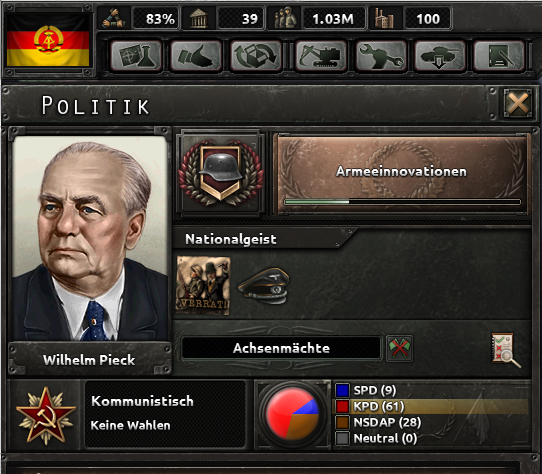Viewport: 542px width, 474px height.
Task: Select the officer cap national spirit
Action: [x=263, y=286]
